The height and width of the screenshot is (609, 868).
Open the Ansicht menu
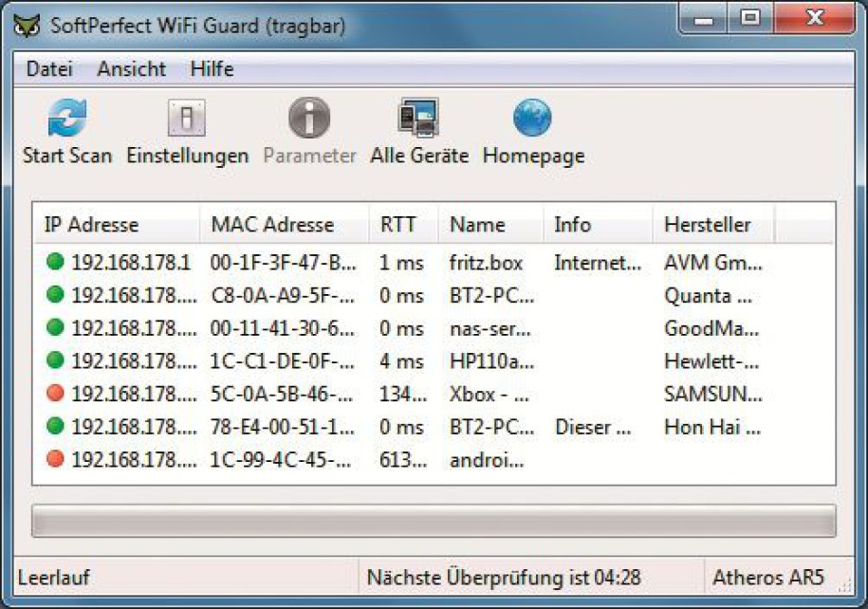click(x=131, y=68)
